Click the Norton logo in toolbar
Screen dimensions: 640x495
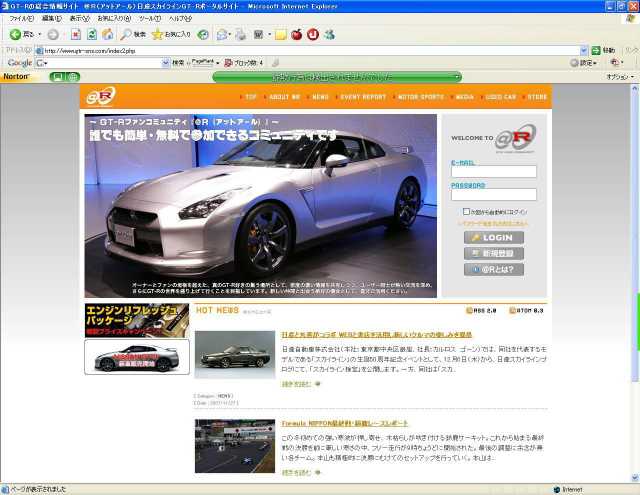click(x=16, y=76)
